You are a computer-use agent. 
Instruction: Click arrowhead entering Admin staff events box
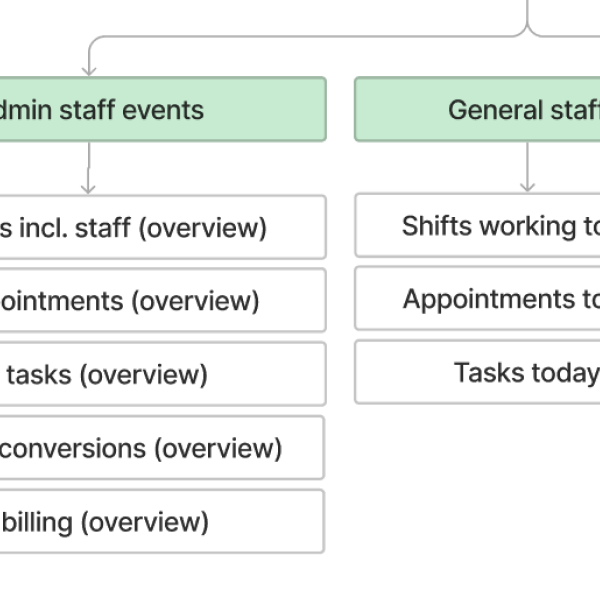coord(89,72)
